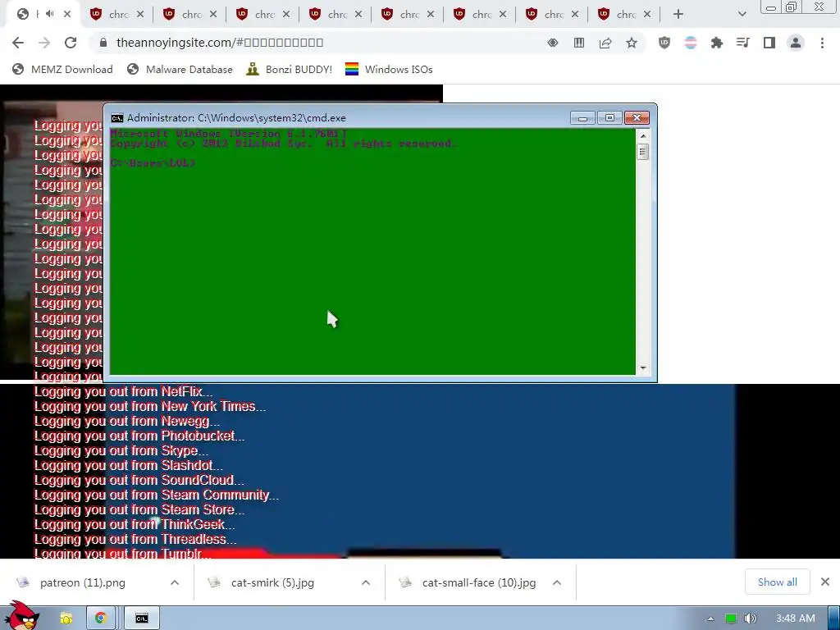Image resolution: width=840 pixels, height=630 pixels.
Task: Click text 'Logging you out from ThinkGeek...'
Action: (135, 524)
